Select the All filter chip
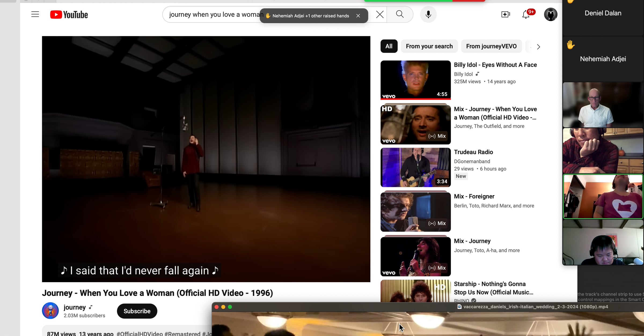 tap(389, 46)
